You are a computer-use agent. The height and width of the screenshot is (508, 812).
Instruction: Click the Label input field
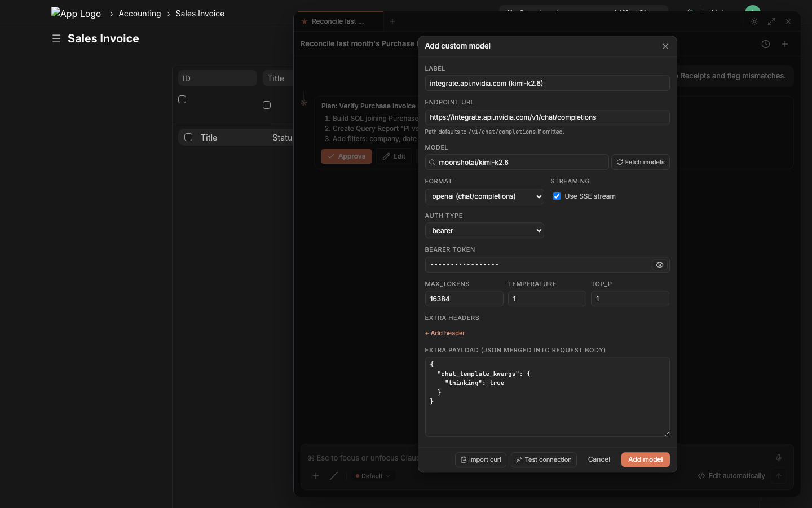547,83
